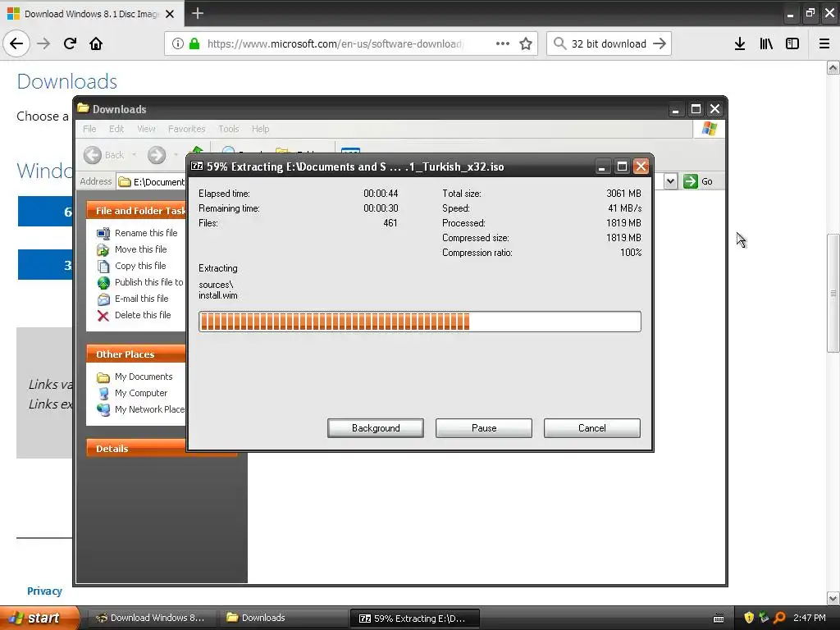Viewport: 840px width, 630px height.
Task: Expand Explorer address bar dropdown
Action: pos(670,181)
